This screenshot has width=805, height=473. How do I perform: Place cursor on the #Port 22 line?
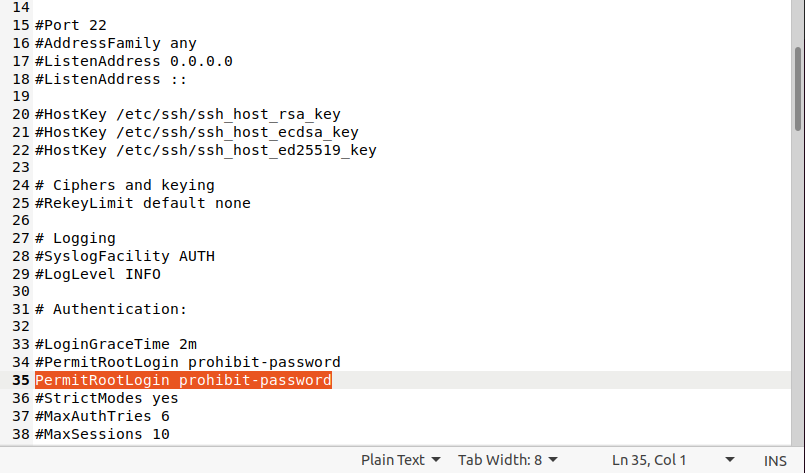[71, 24]
